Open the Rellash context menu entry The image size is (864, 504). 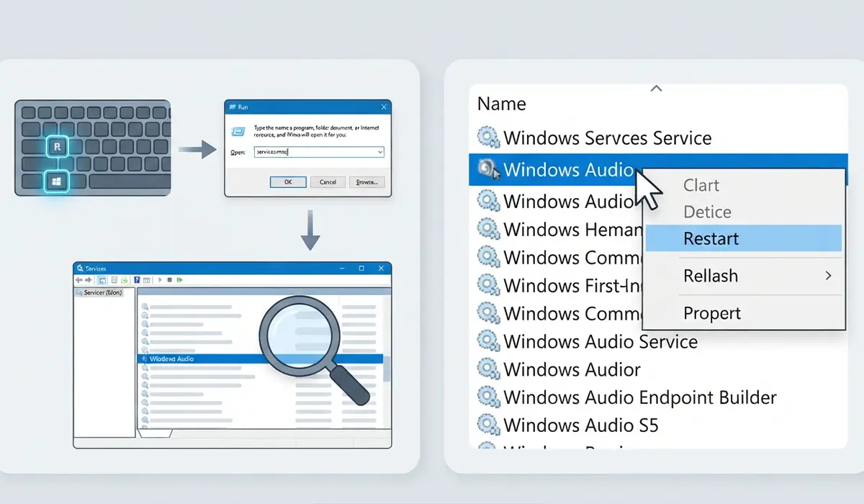(x=743, y=276)
